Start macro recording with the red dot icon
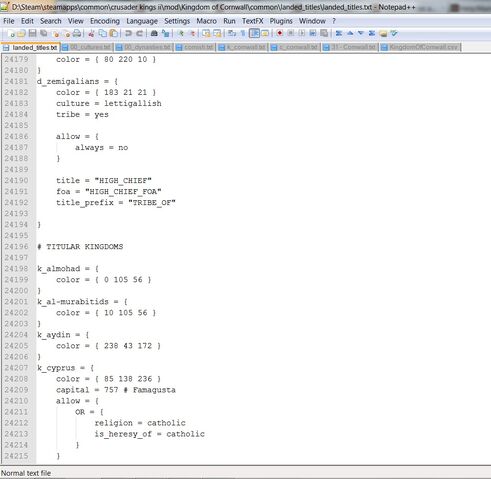 280,33
